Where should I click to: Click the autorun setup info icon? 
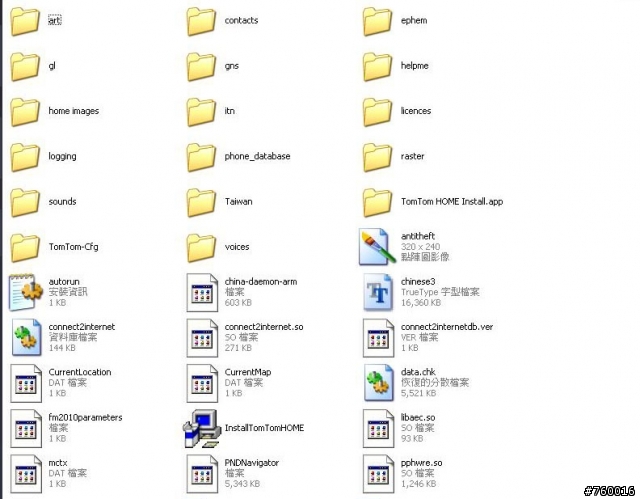coord(26,293)
